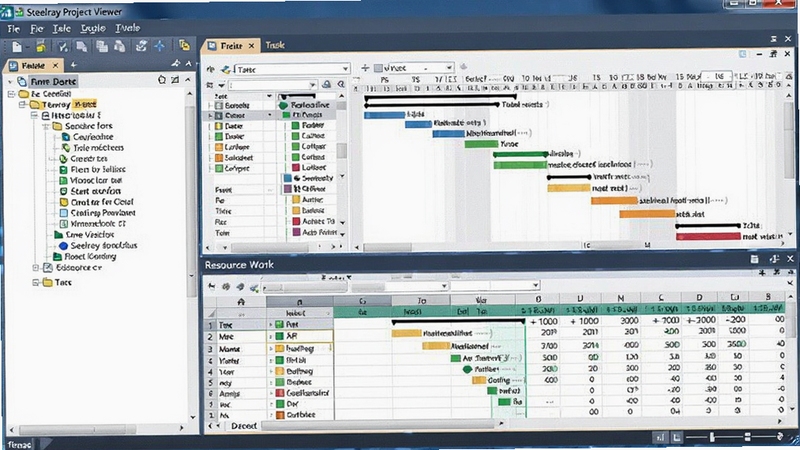This screenshot has height=450, width=800.
Task: Select the Start aiesfon tree item
Action: (95, 191)
